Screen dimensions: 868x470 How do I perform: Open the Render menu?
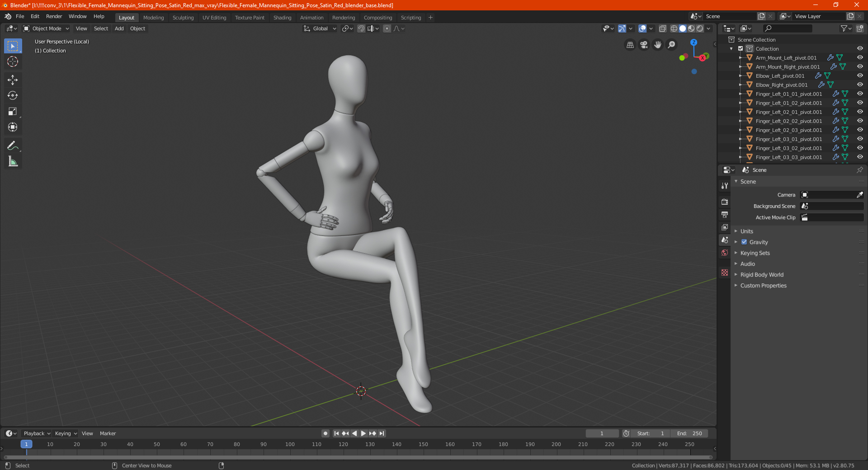(54, 16)
